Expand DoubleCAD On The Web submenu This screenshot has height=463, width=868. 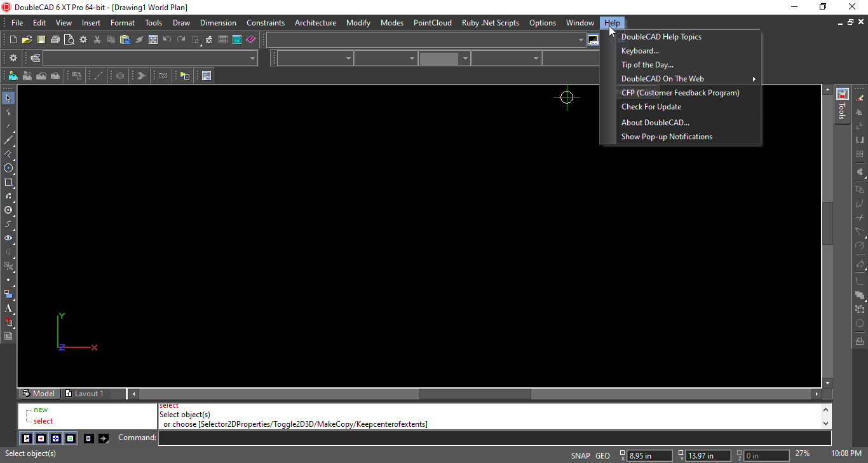pyautogui.click(x=681, y=79)
